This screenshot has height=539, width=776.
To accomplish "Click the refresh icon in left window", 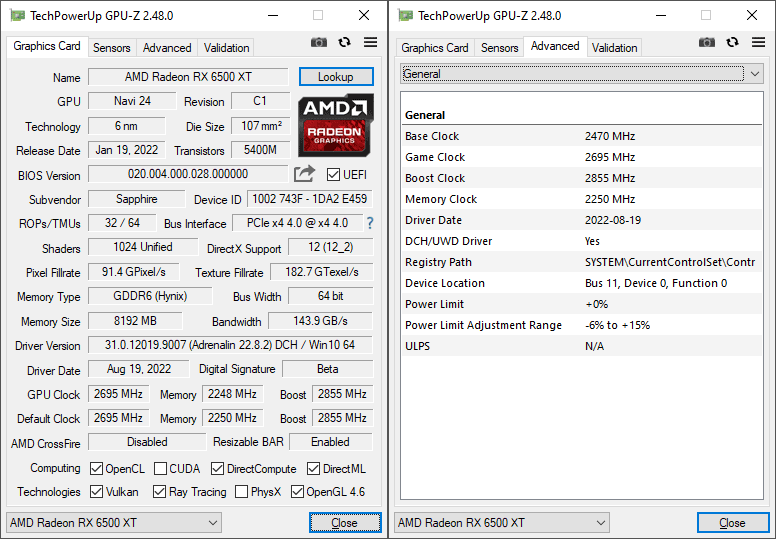I will point(345,43).
